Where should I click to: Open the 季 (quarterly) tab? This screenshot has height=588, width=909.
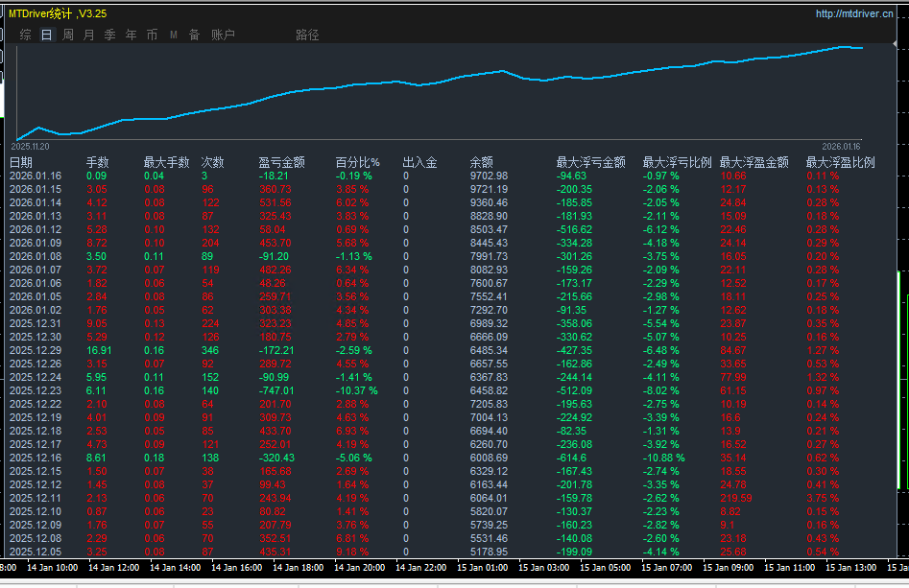(x=110, y=35)
